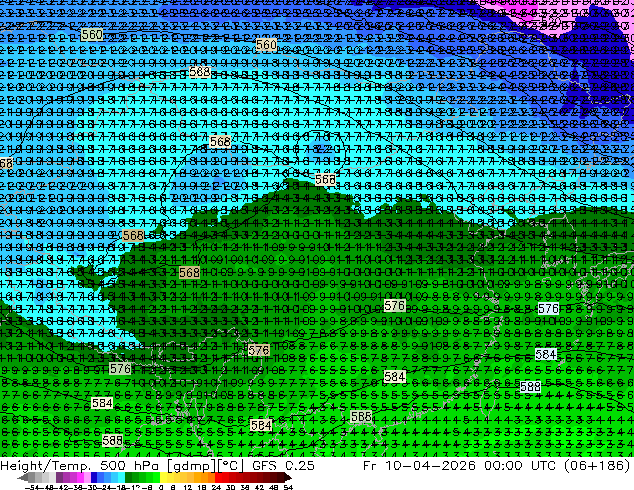Click the Height/Temp. title text
Viewport: 634px width, 490px height.
pyautogui.click(x=45, y=466)
